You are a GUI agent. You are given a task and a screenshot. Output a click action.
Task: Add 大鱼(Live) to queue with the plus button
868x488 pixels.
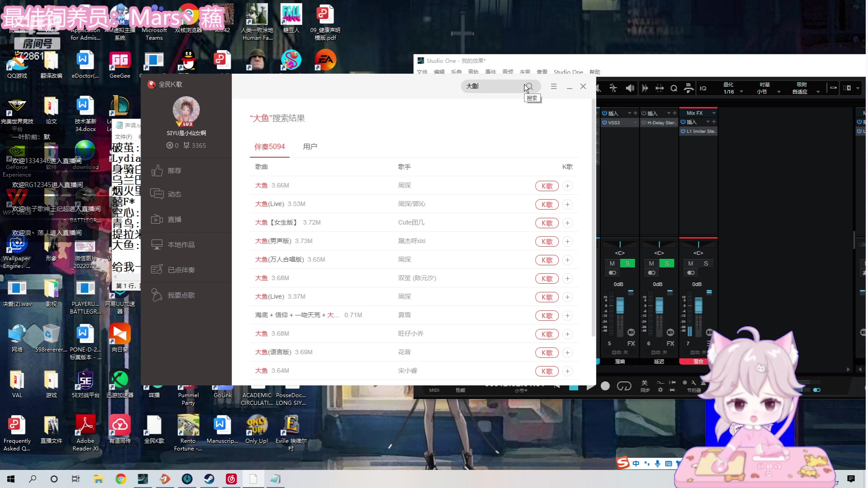[x=568, y=204]
